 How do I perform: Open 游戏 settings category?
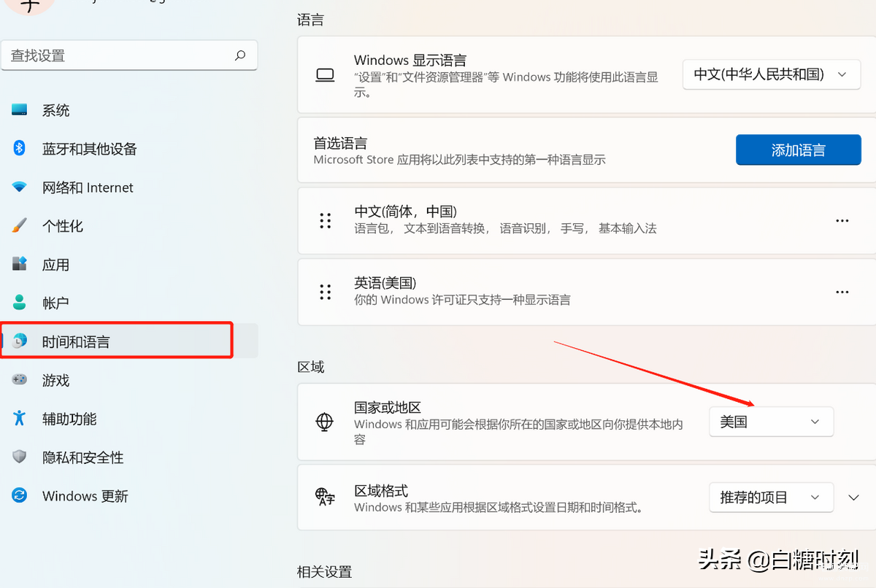coord(128,380)
